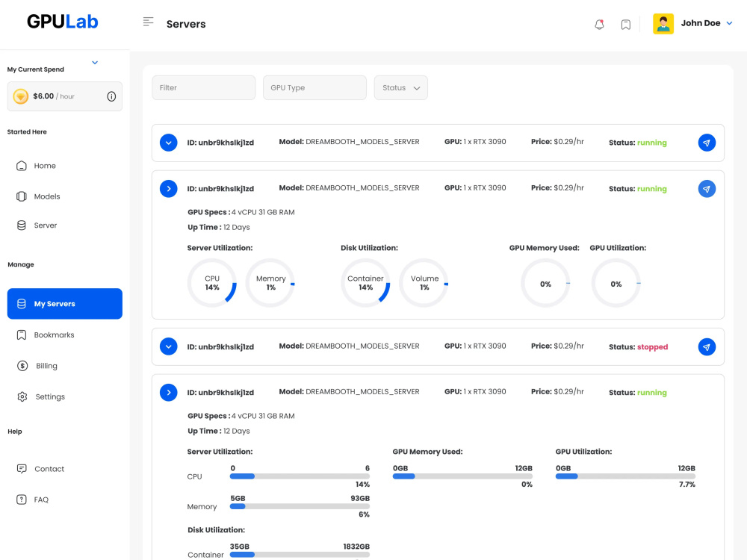Click the Billing dollar icon

coord(22,366)
